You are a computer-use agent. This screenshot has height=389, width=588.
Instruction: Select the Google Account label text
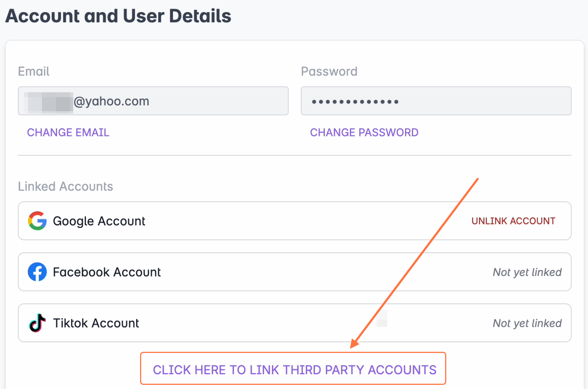coord(99,221)
